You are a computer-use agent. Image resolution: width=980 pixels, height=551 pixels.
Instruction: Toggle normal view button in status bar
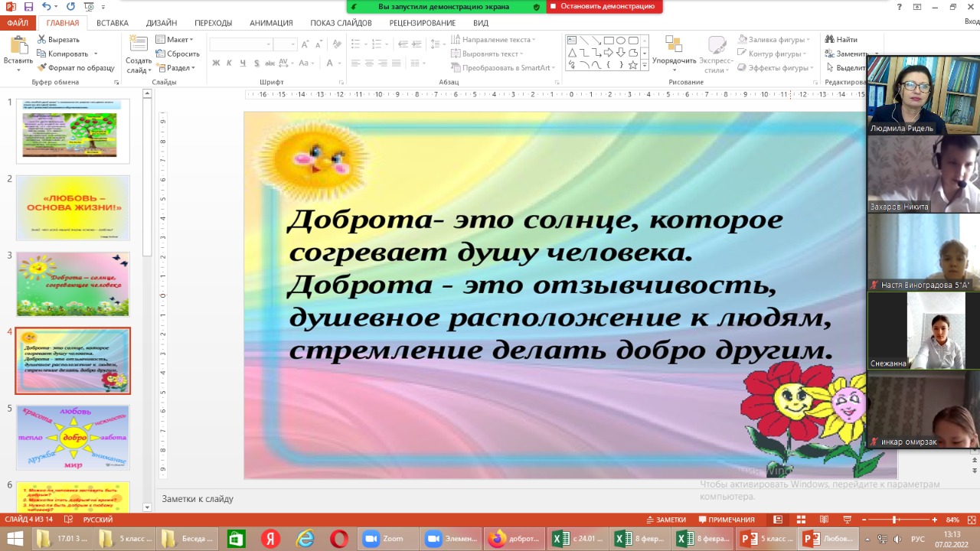pyautogui.click(x=777, y=520)
